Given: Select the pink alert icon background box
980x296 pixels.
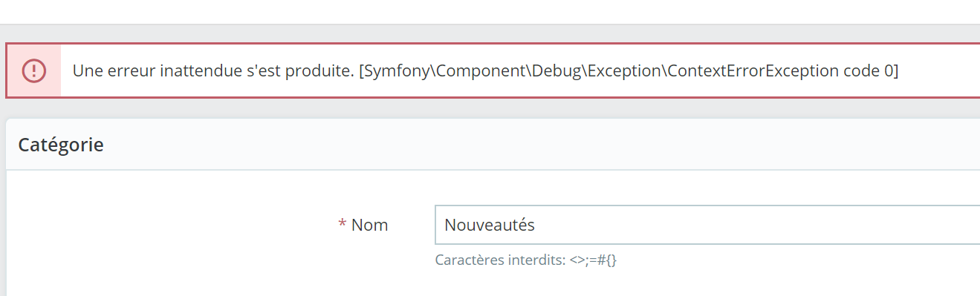Looking at the screenshot, I should point(34,70).
